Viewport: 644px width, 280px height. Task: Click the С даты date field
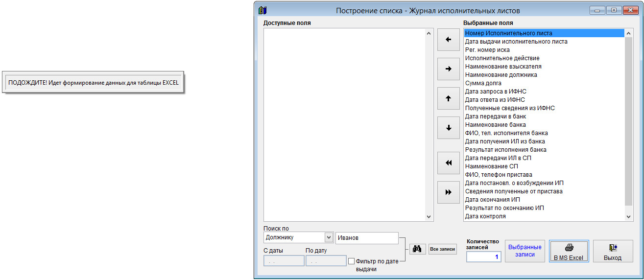pyautogui.click(x=284, y=261)
